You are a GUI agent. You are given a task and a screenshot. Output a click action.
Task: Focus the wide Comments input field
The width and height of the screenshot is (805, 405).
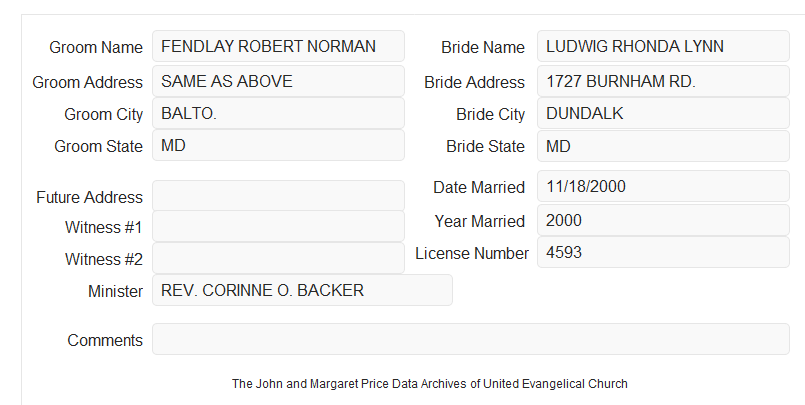tap(471, 339)
